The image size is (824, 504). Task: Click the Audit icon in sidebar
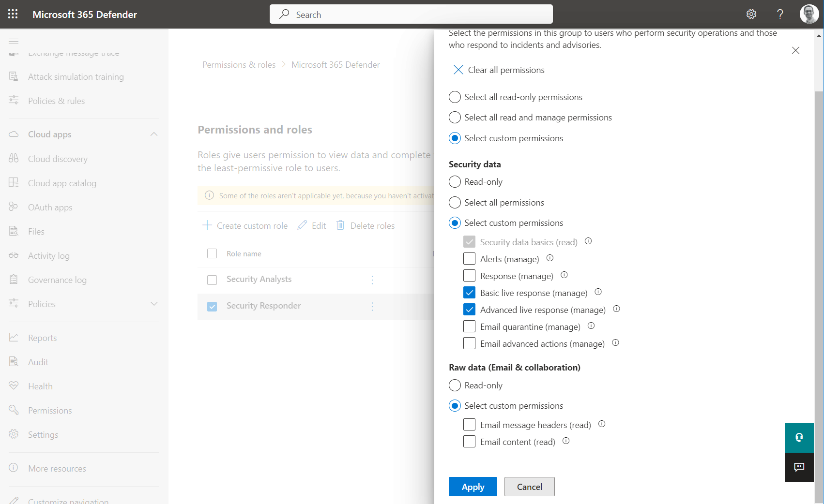tap(14, 361)
